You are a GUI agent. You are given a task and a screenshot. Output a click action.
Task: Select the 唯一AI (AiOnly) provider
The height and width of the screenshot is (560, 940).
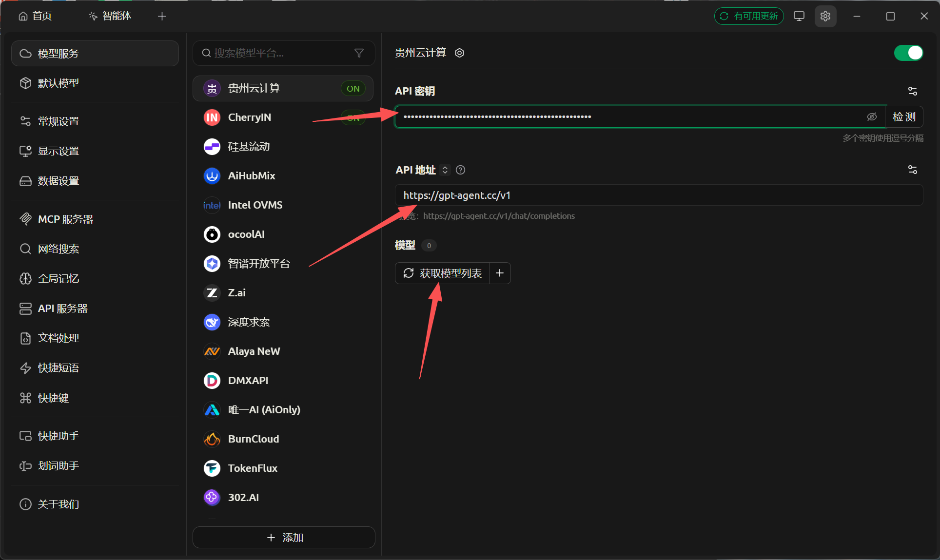(283, 410)
